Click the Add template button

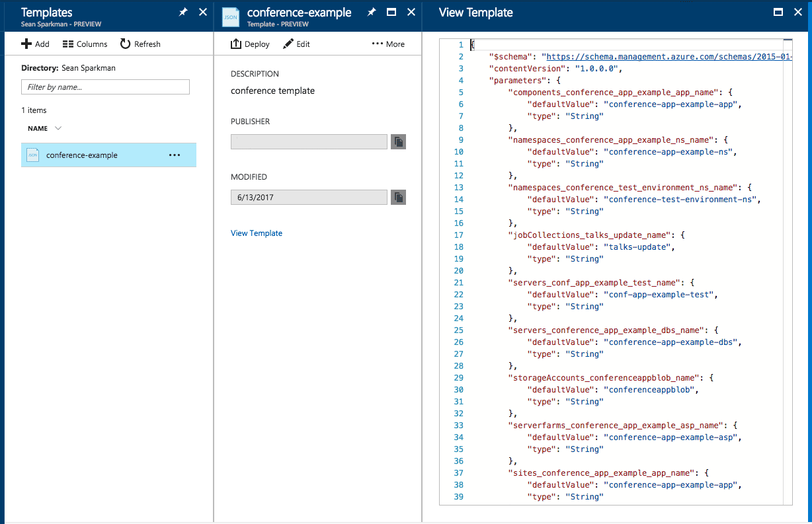(x=35, y=44)
